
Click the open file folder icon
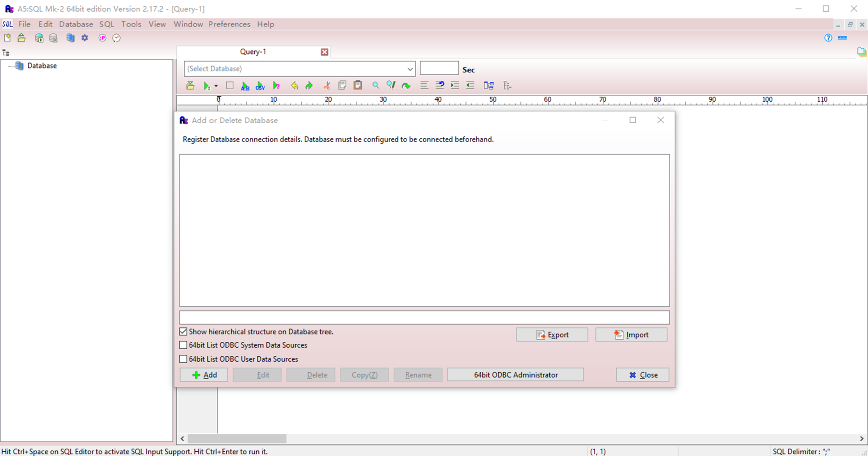(x=21, y=38)
